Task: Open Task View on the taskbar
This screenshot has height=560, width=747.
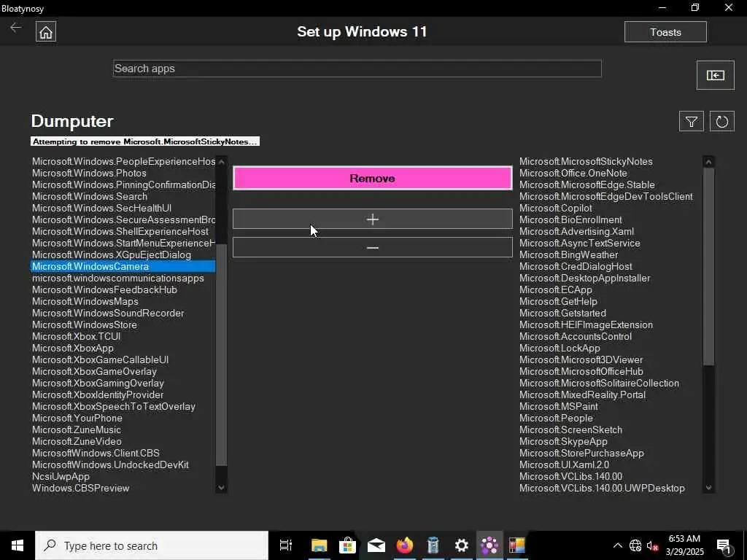Action: tap(285, 545)
